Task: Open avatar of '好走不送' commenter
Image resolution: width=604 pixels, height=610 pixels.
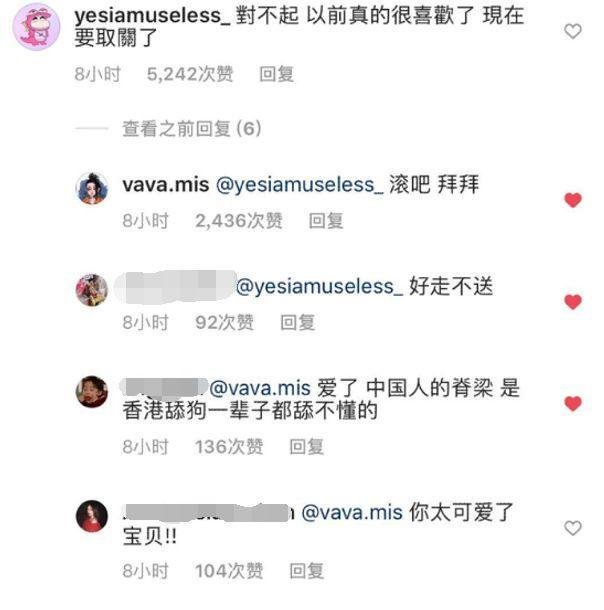Action: (x=92, y=290)
